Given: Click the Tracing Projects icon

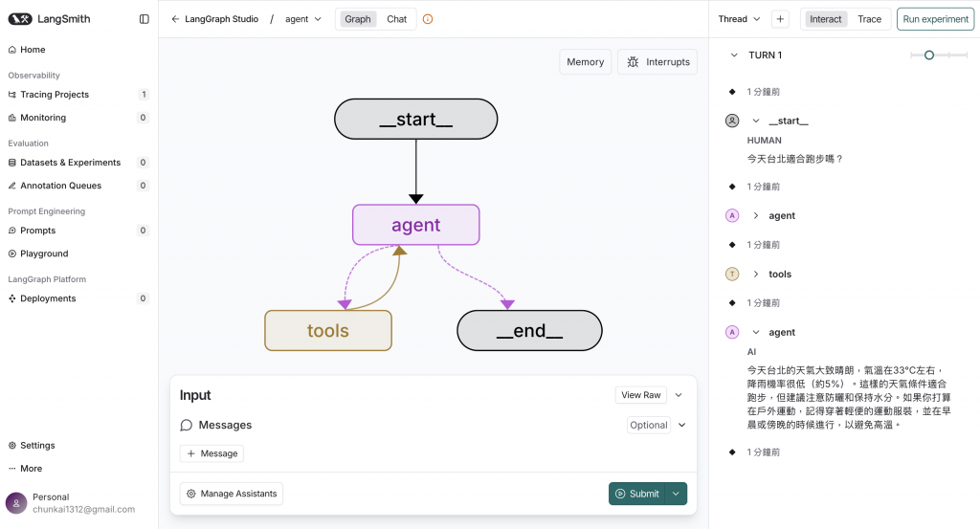Looking at the screenshot, I should [x=11, y=95].
